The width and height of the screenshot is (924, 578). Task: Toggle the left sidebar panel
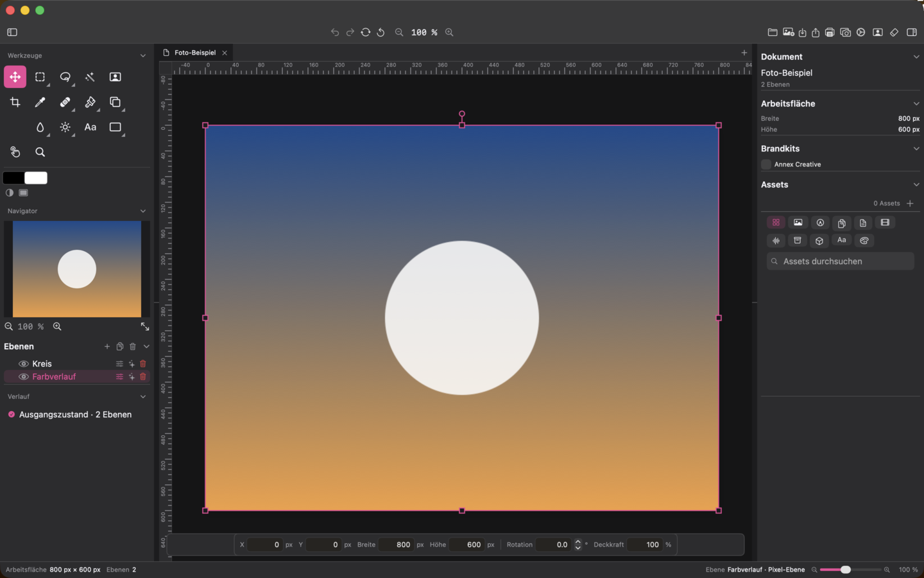tap(12, 32)
